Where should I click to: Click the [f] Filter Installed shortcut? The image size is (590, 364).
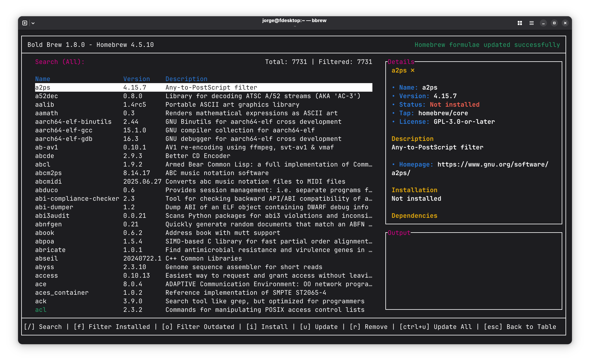click(x=112, y=327)
